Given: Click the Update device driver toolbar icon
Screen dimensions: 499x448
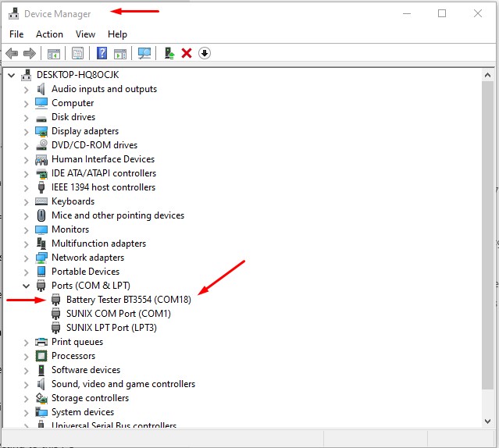Looking at the screenshot, I should point(169,53).
